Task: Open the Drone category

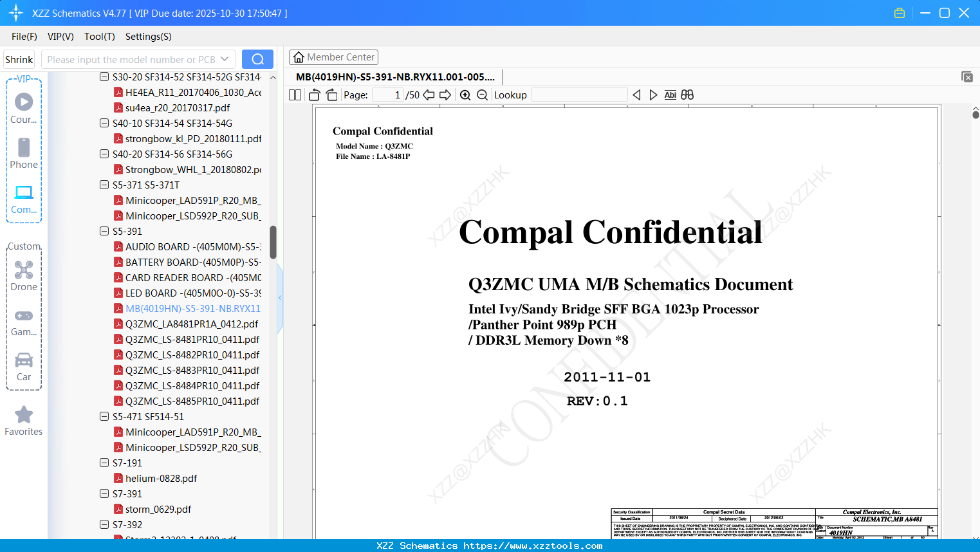Action: pos(24,275)
